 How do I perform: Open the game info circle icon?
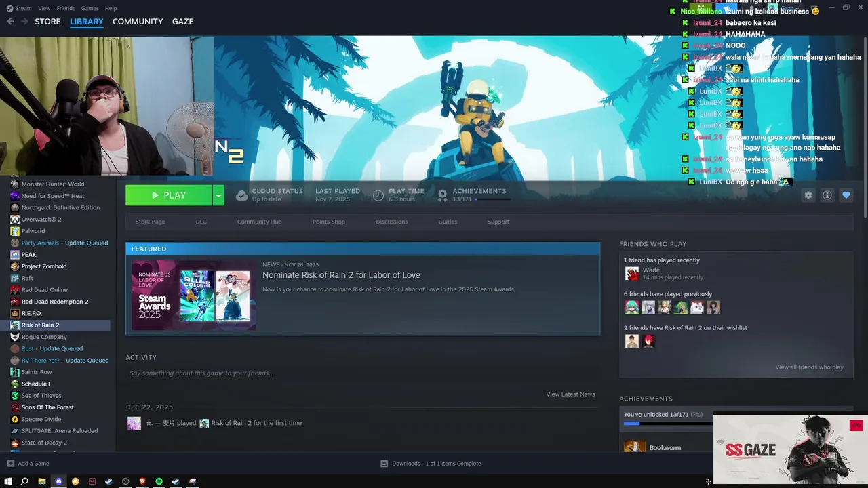click(x=827, y=195)
